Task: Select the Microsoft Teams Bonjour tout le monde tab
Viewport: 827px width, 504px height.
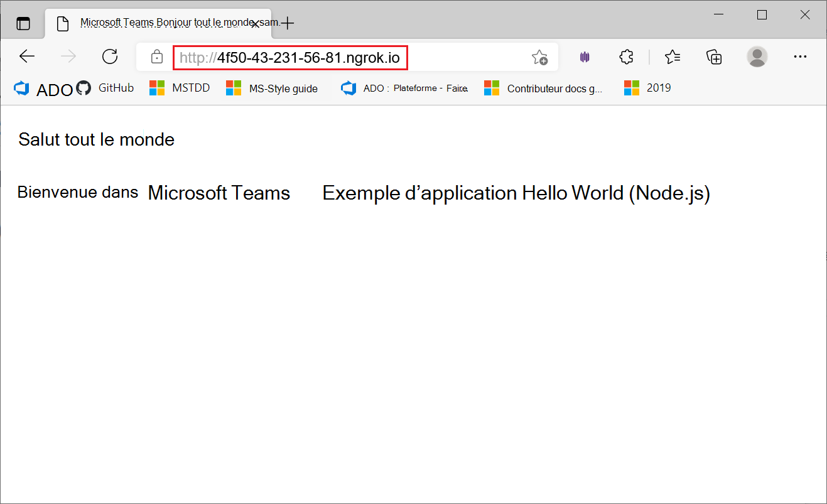Action: point(158,24)
